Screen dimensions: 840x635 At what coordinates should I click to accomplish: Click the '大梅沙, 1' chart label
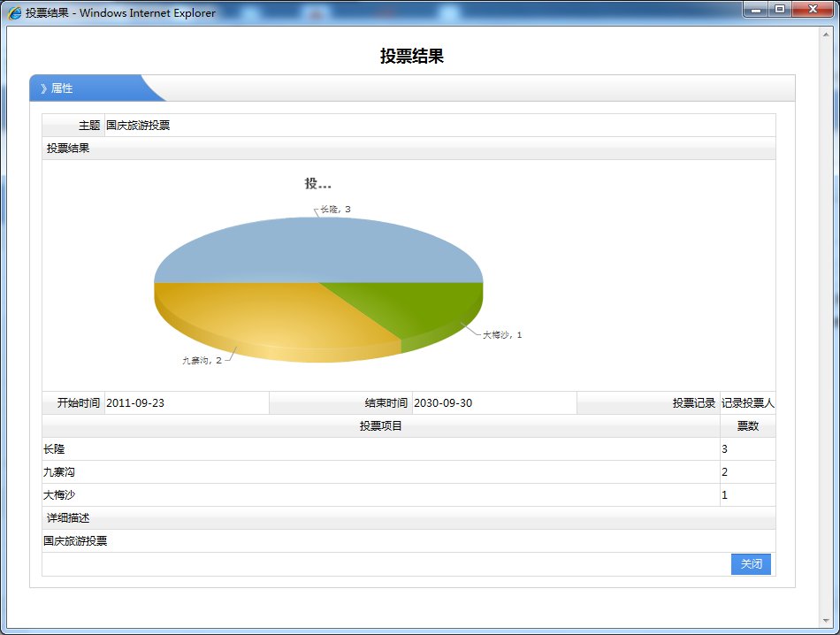click(501, 335)
